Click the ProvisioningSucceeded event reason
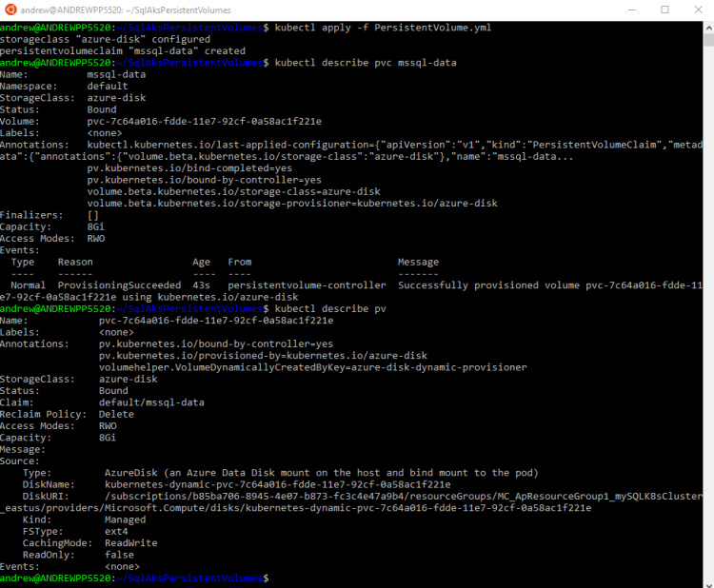Image resolution: width=714 pixels, height=588 pixels. pos(119,284)
